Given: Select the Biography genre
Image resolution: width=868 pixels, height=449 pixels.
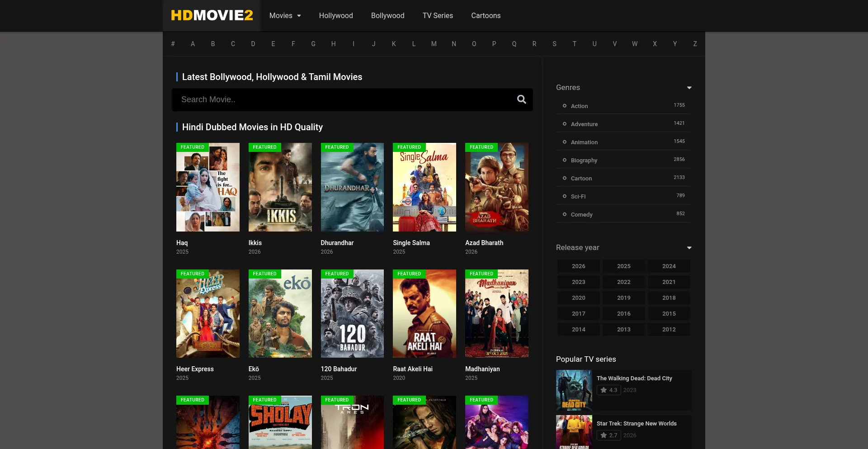Looking at the screenshot, I should click(x=584, y=160).
